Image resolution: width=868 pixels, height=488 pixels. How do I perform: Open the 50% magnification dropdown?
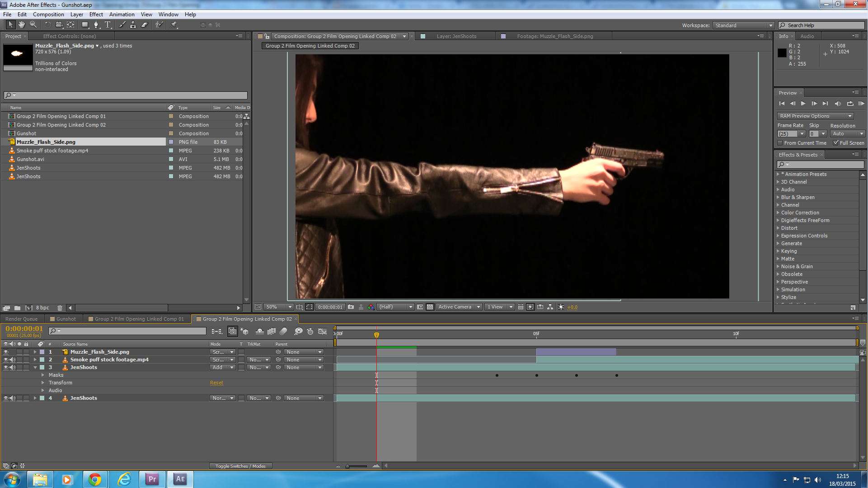(278, 307)
